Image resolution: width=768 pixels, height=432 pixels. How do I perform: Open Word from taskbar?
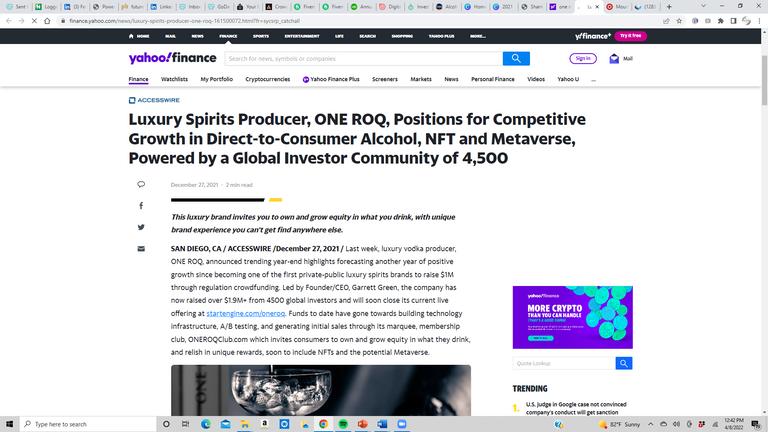pyautogui.click(x=382, y=424)
